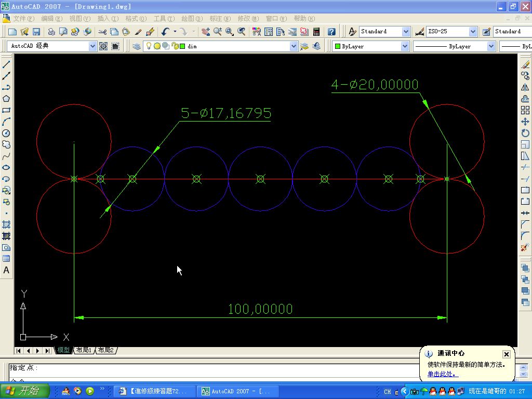Select the Rotate tool
This screenshot has width=532, height=399.
coord(525,134)
